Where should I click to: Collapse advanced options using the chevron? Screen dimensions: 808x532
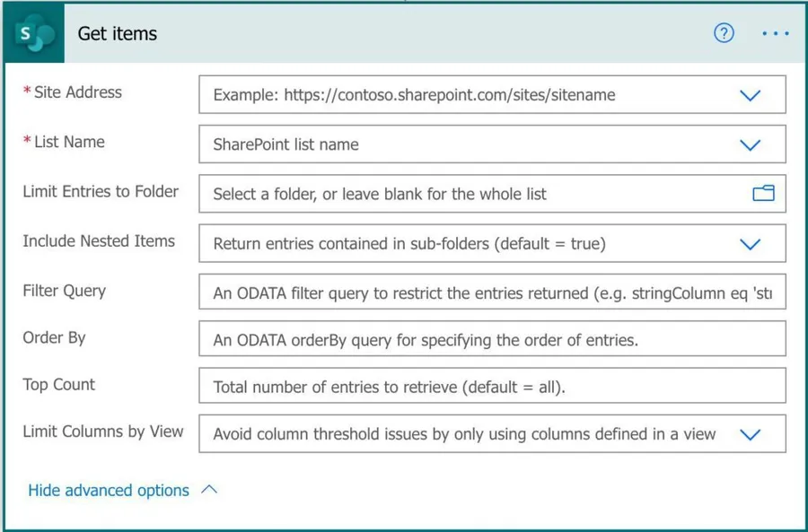210,490
